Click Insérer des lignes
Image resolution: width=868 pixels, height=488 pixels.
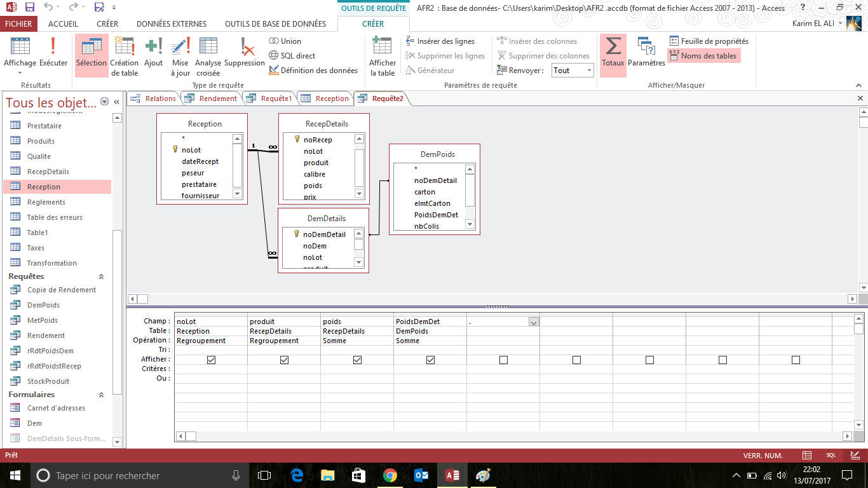click(x=440, y=41)
